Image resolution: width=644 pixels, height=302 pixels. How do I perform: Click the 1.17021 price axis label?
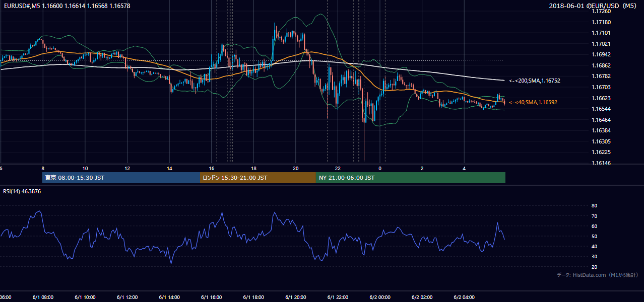pos(602,44)
